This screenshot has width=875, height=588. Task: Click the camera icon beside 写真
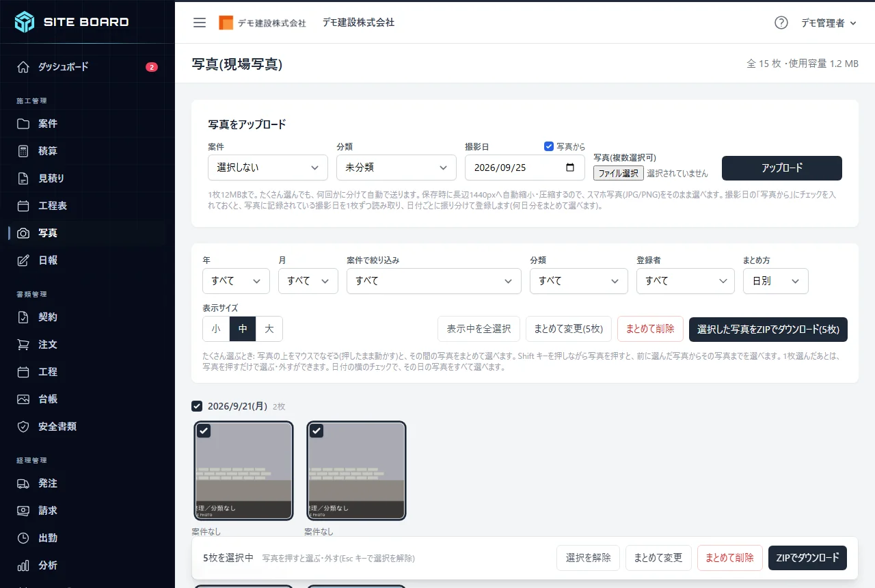23,233
